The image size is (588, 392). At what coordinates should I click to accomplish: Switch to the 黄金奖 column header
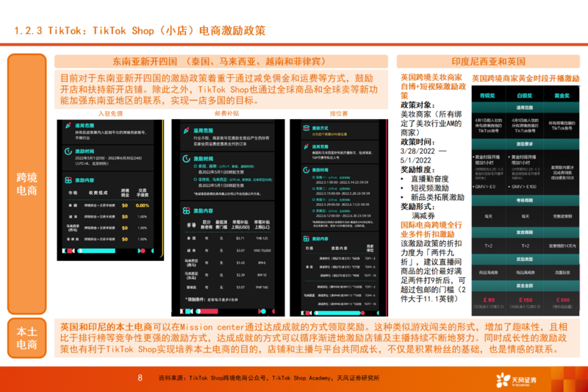[x=562, y=96]
